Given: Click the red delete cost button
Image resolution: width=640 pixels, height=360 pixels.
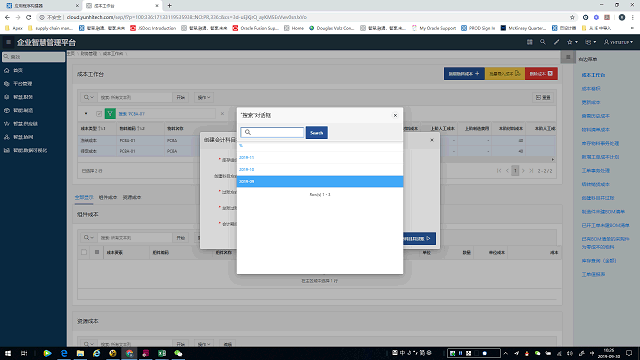Looking at the screenshot, I should [541, 73].
